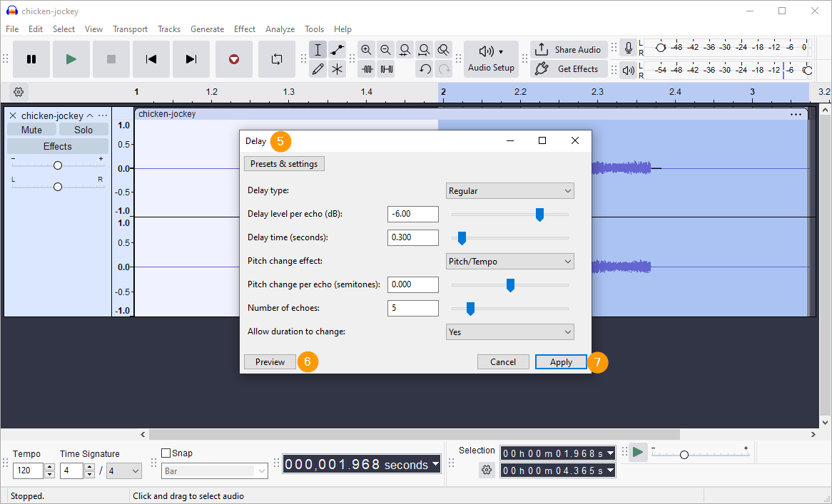Select the Draw pencil tool
The image size is (832, 504).
[x=318, y=69]
